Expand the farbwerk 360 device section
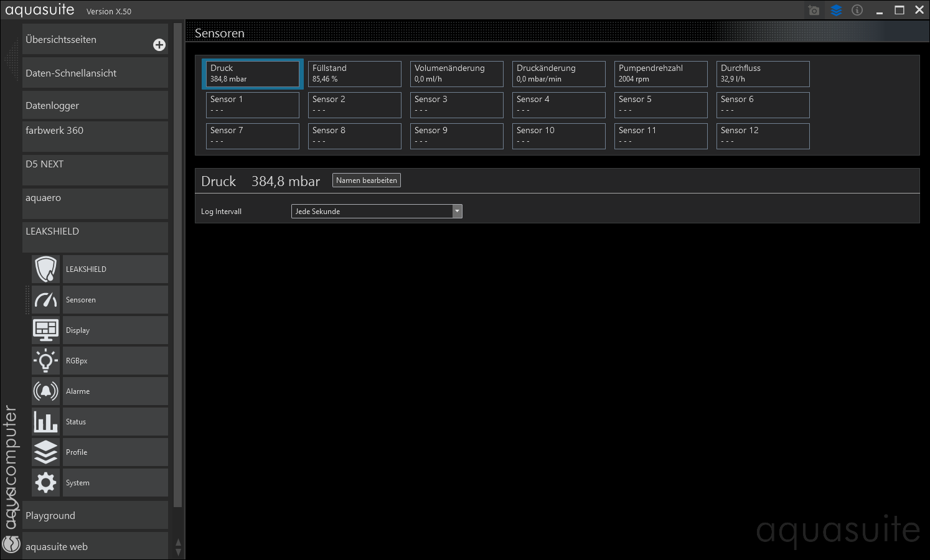The height and width of the screenshot is (560, 930). coord(95,136)
